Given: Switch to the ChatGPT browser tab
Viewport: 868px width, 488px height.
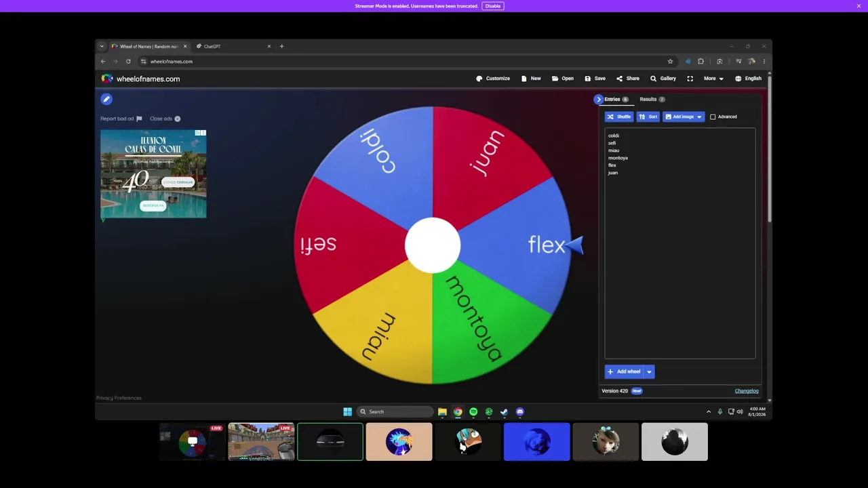Looking at the screenshot, I should 233,46.
